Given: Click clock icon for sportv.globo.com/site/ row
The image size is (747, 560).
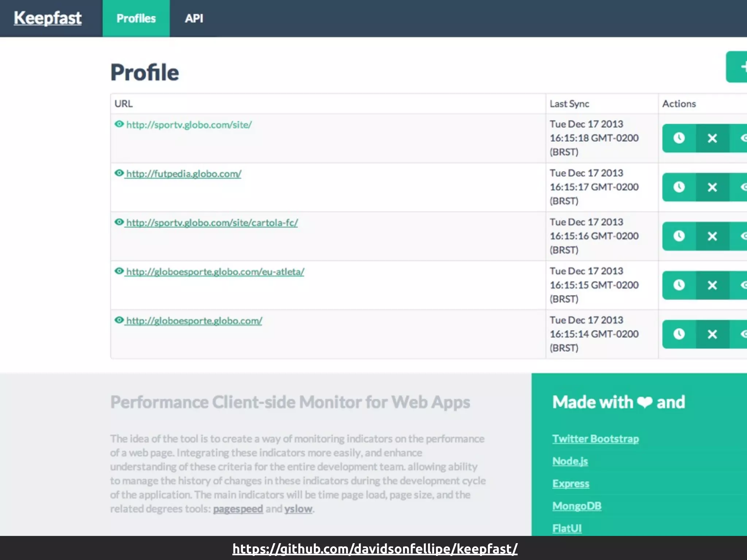Looking at the screenshot, I should [x=679, y=138].
